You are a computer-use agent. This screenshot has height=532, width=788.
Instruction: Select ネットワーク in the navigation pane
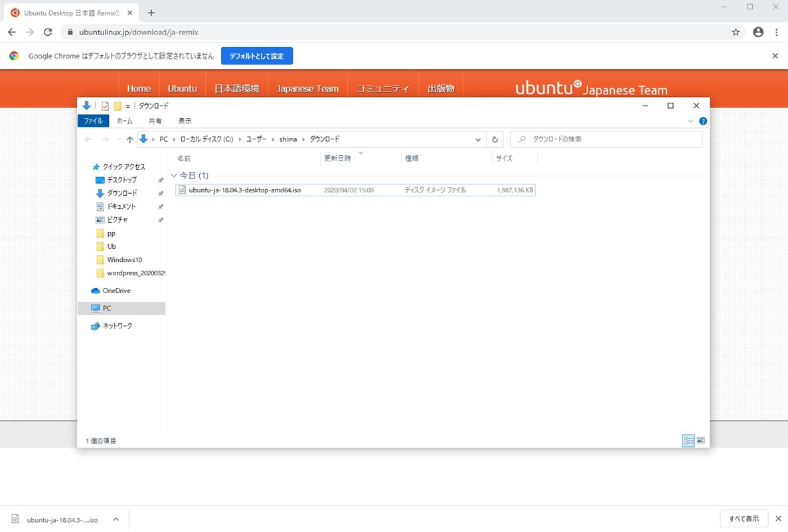tap(117, 326)
